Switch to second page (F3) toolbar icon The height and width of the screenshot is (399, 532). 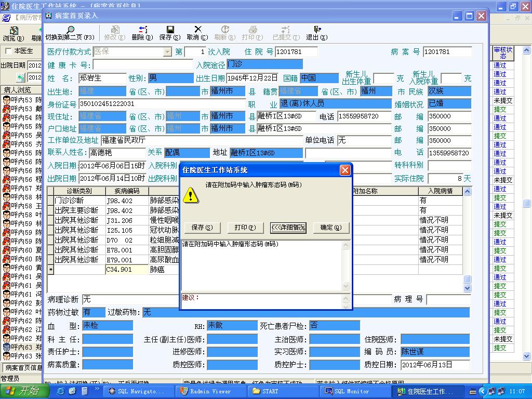[x=70, y=30]
